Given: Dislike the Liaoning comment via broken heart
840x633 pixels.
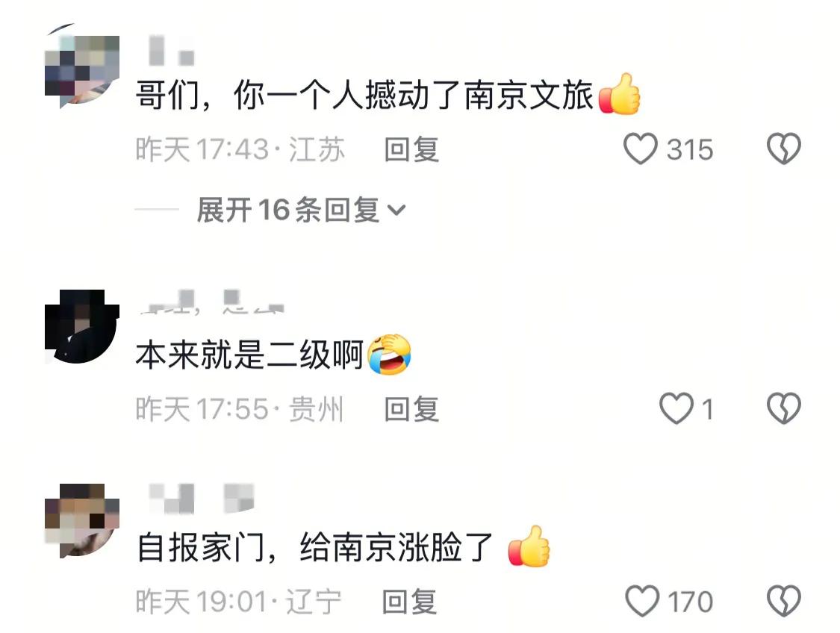Looking at the screenshot, I should [784, 601].
